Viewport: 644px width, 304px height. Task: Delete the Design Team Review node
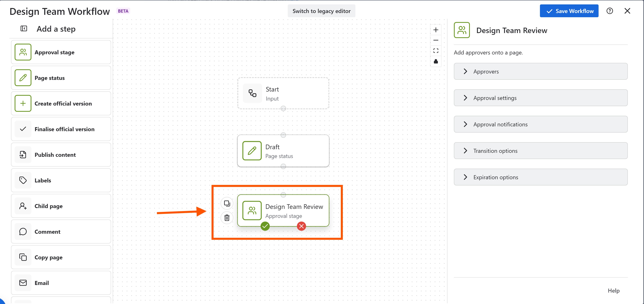point(227,218)
